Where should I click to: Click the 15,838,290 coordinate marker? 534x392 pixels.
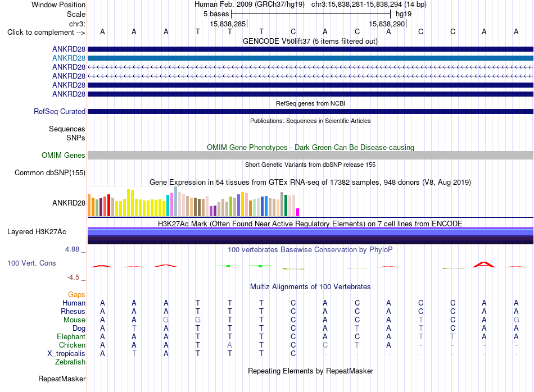pos(387,24)
